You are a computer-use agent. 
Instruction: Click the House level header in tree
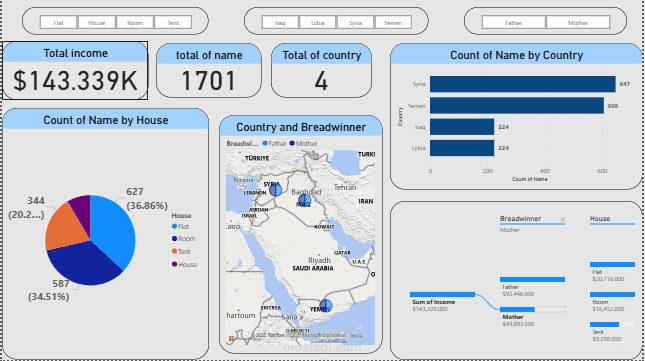pyautogui.click(x=600, y=218)
